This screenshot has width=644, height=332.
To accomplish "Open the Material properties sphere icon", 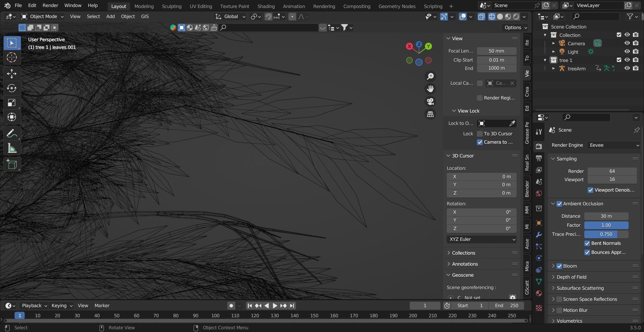I will pos(539,293).
